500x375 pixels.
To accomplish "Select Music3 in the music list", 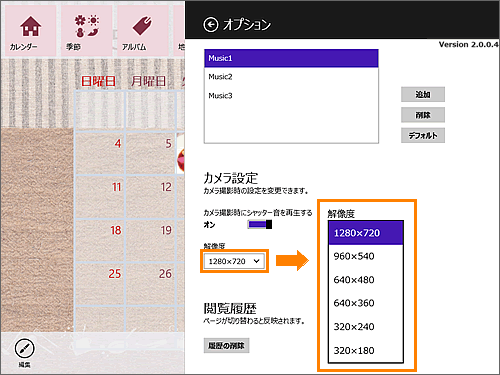I will tap(291, 96).
